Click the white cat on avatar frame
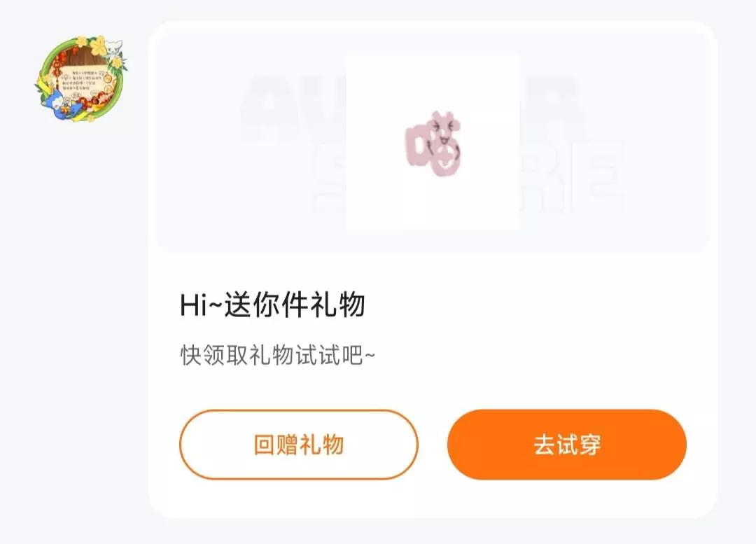Image resolution: width=756 pixels, height=544 pixels. [114, 48]
